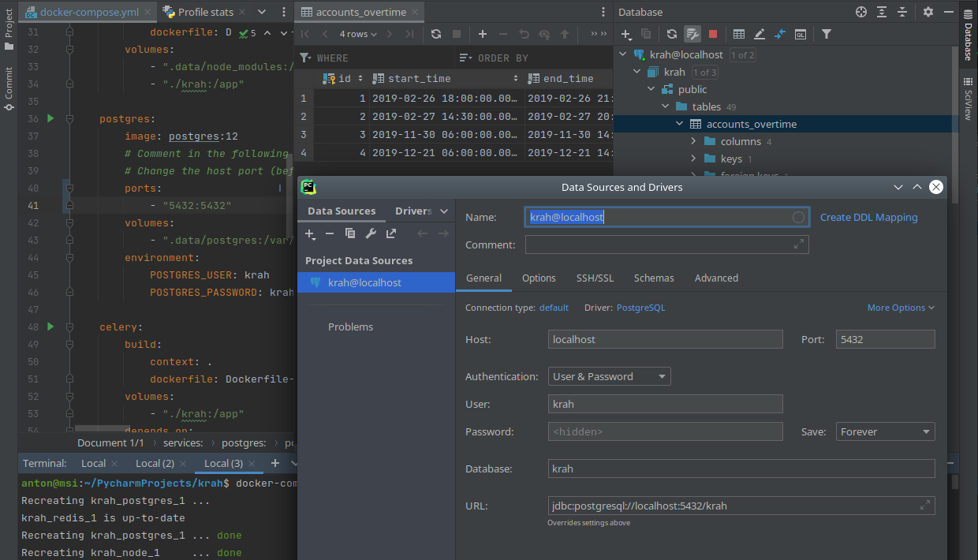This screenshot has width=978, height=560.
Task: Open the 4 rows page size dropdown
Action: [358, 34]
